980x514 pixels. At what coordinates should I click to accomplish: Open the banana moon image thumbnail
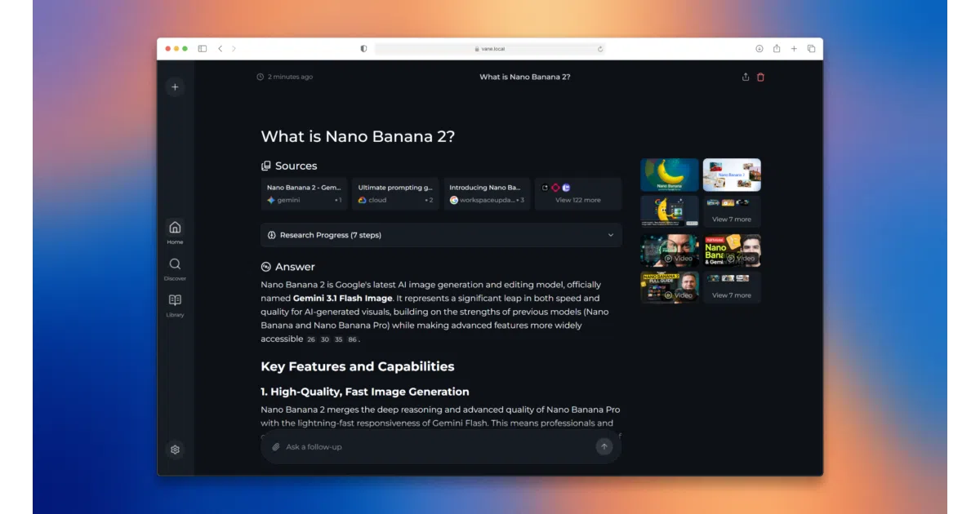(x=670, y=175)
